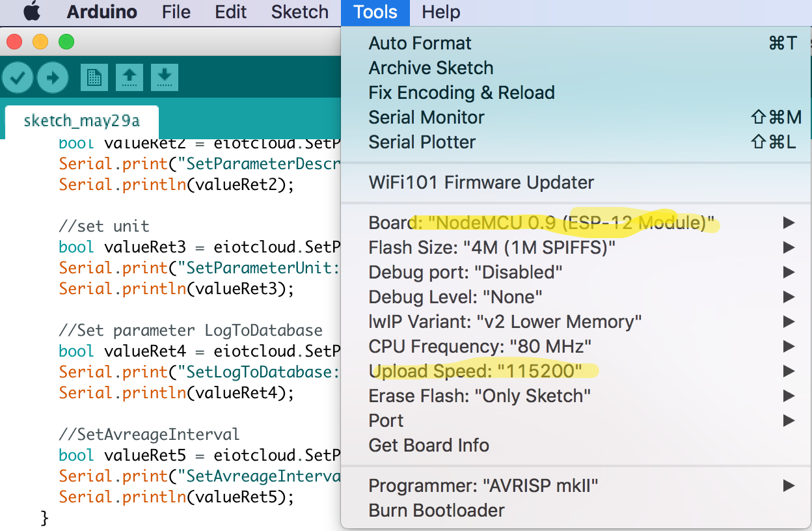
Task: Expand the Board submenu
Action: click(x=576, y=223)
